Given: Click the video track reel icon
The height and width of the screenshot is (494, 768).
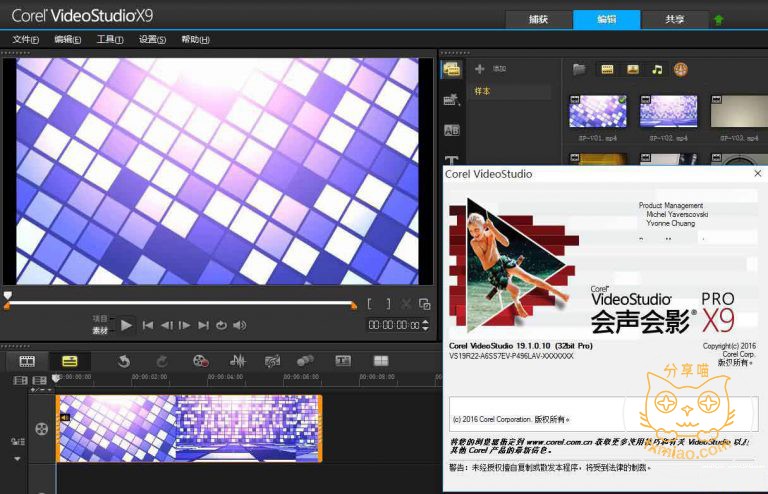Looking at the screenshot, I should click(x=42, y=429).
